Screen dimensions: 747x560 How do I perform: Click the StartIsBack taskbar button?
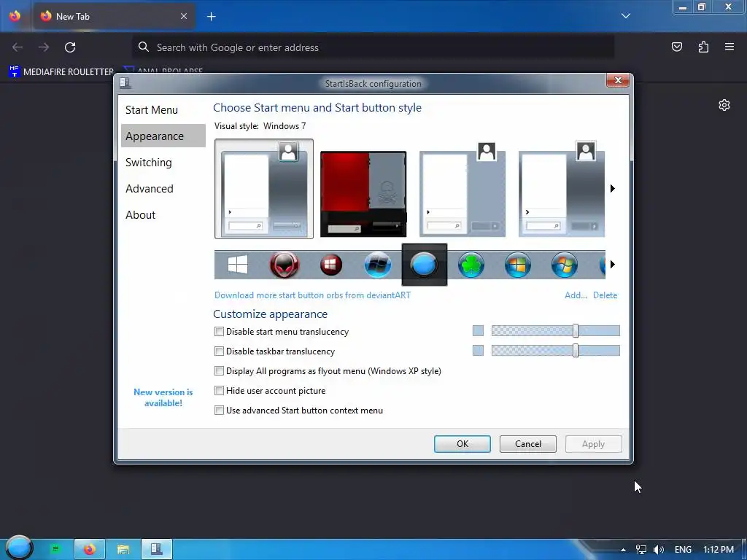coord(156,549)
